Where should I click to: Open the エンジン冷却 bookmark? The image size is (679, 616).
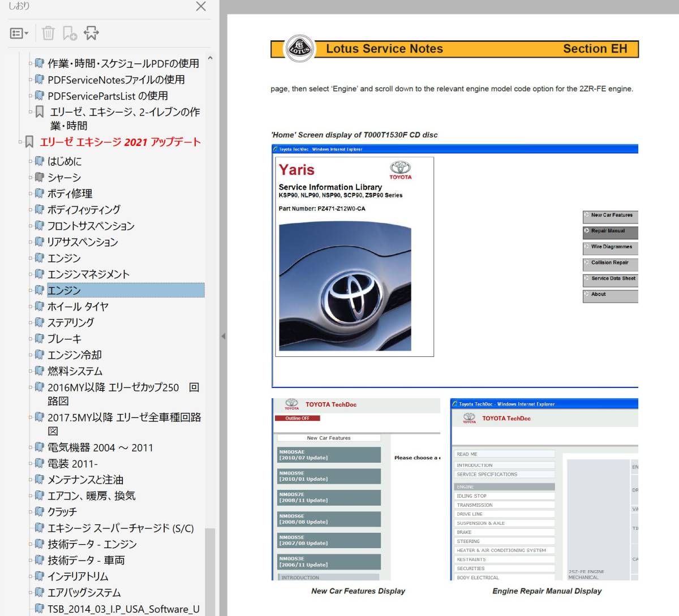75,355
